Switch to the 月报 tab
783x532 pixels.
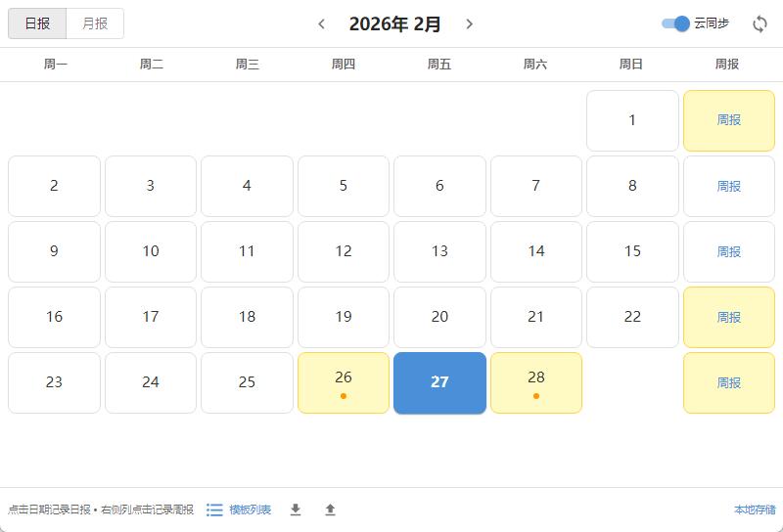tap(95, 23)
